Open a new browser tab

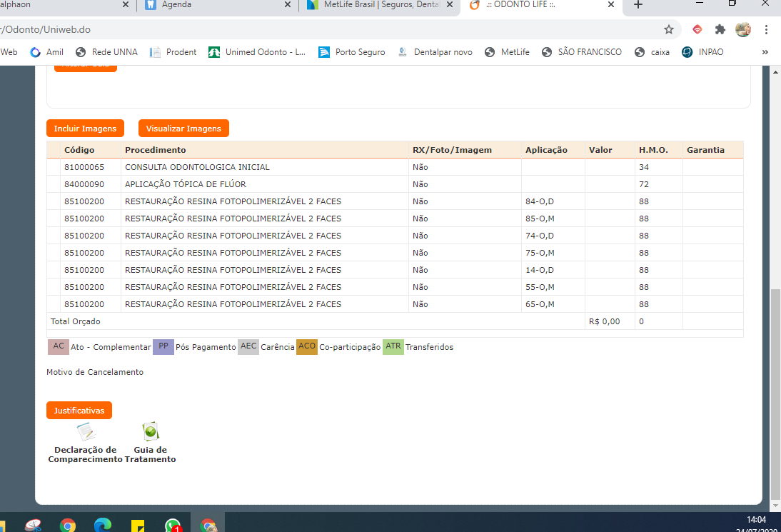coord(638,5)
